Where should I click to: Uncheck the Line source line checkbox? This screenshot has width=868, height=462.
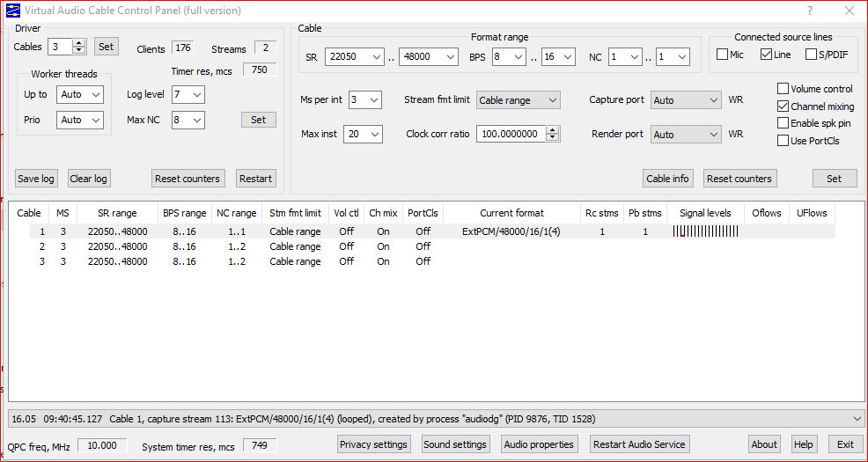tap(766, 55)
